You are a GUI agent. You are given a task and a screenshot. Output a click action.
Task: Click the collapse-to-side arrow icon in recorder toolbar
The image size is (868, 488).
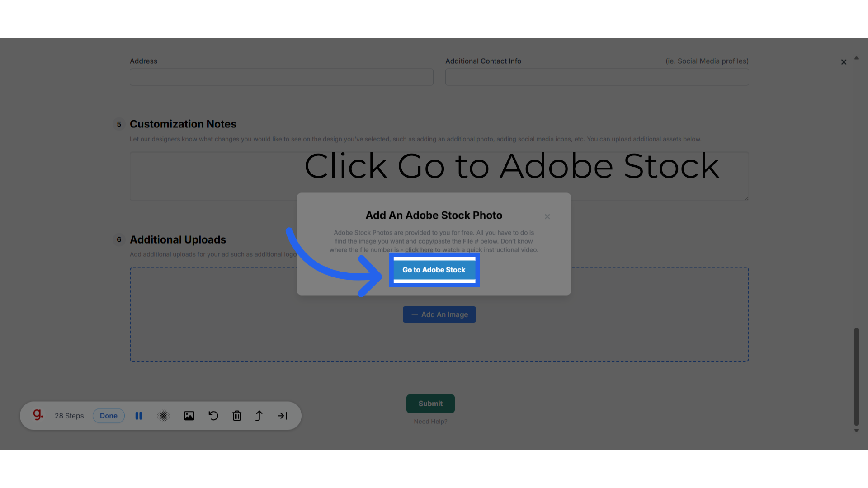282,416
